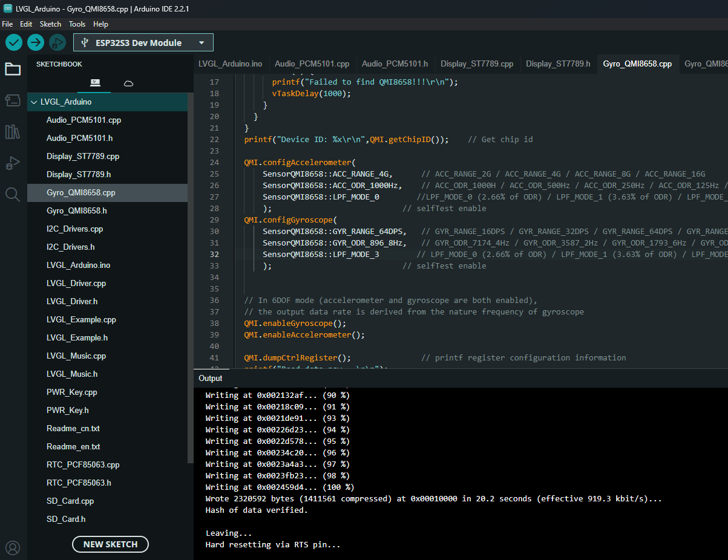Open the Debug panel in sidebar

[13, 163]
